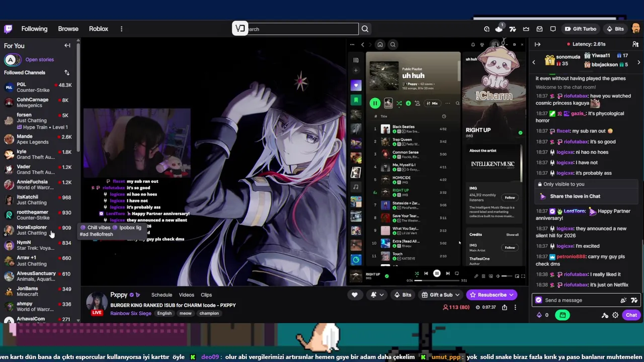Click the follow heart button
This screenshot has width=644, height=362.
[355, 295]
